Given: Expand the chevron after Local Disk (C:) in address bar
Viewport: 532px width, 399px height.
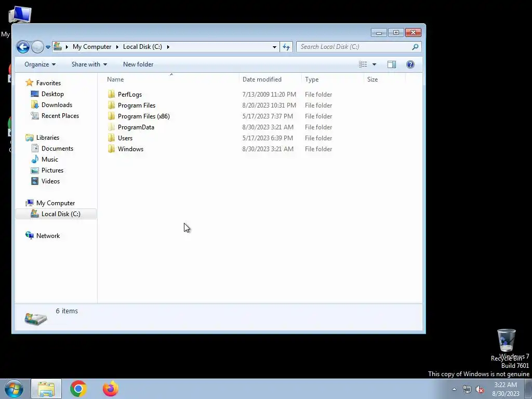Looking at the screenshot, I should point(168,47).
